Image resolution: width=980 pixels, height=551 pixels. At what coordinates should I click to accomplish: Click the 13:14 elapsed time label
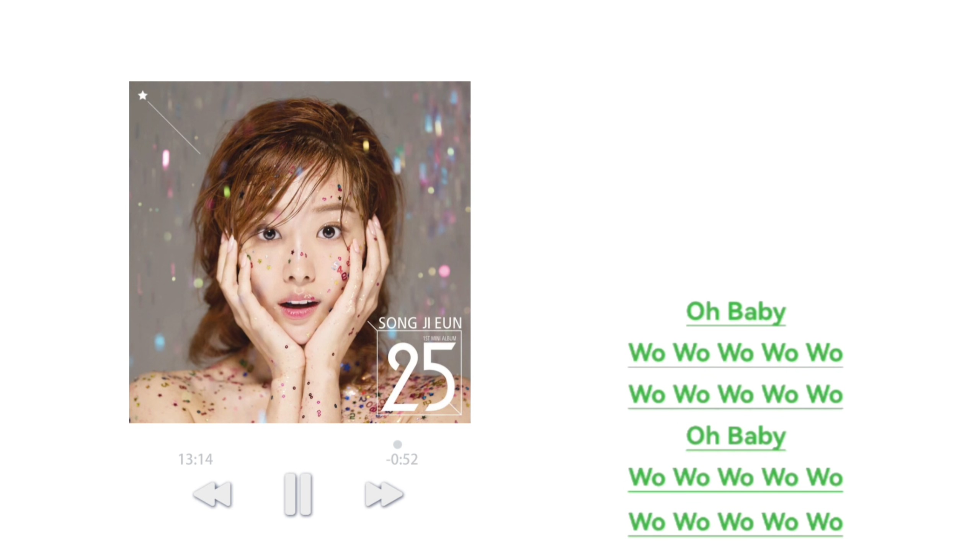(196, 459)
